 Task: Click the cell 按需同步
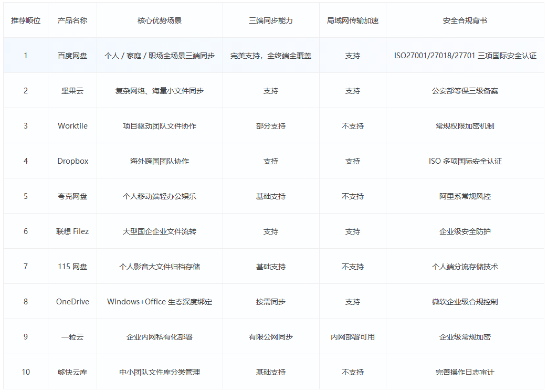[271, 302]
